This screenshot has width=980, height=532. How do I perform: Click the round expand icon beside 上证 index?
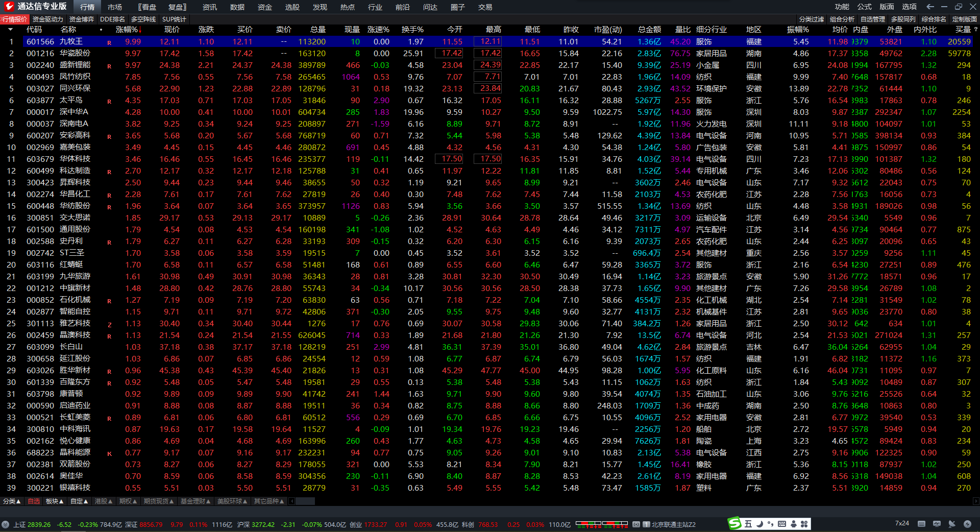coord(6,524)
